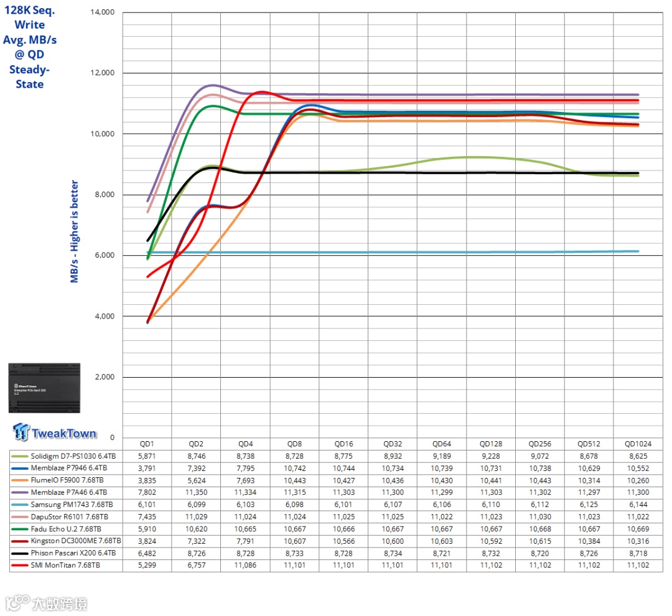Click the orange FlumeIO legend swatch
This screenshot has width=672, height=616.
coord(20,480)
